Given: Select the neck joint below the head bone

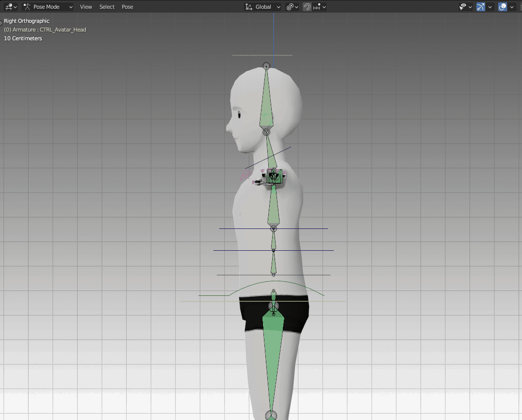Looking at the screenshot, I should (266, 132).
